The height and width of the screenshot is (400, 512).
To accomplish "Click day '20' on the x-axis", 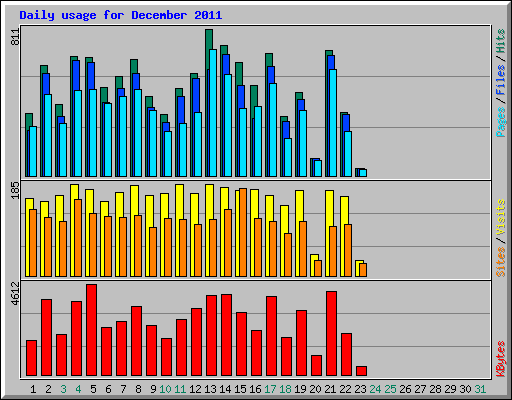I will (315, 389).
